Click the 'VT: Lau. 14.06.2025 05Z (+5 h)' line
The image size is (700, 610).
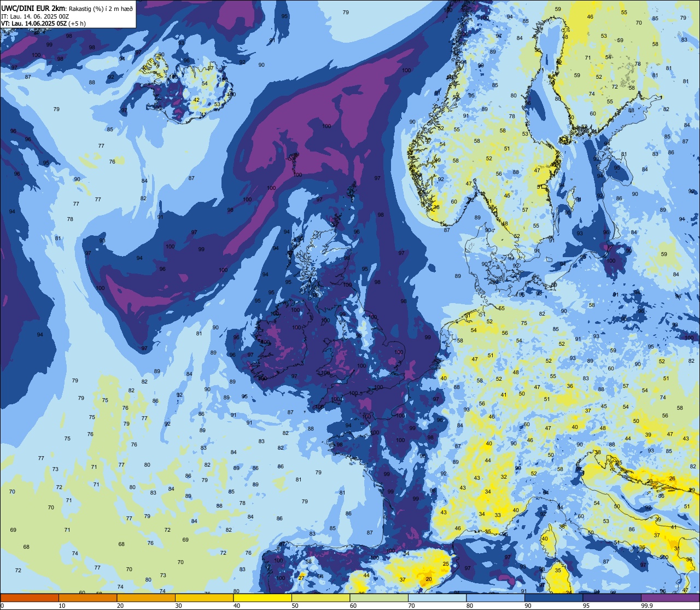43,24
